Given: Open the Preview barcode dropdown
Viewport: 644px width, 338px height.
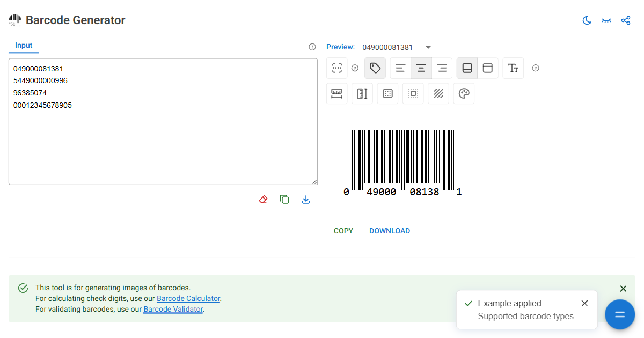Looking at the screenshot, I should tap(428, 47).
